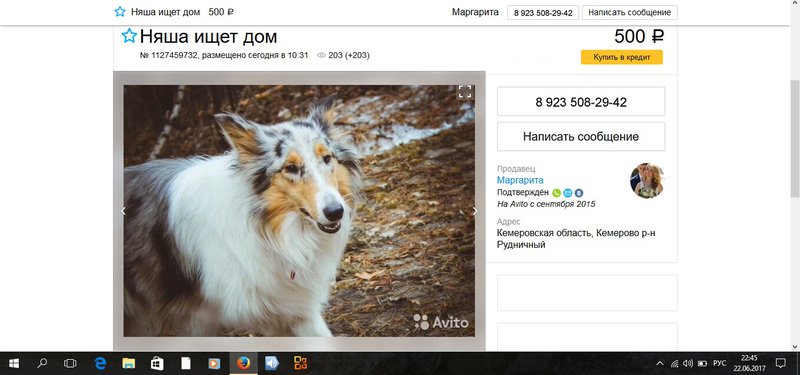Open the media player taskbar icon
Viewport: 800px width, 375px height.
(214, 363)
